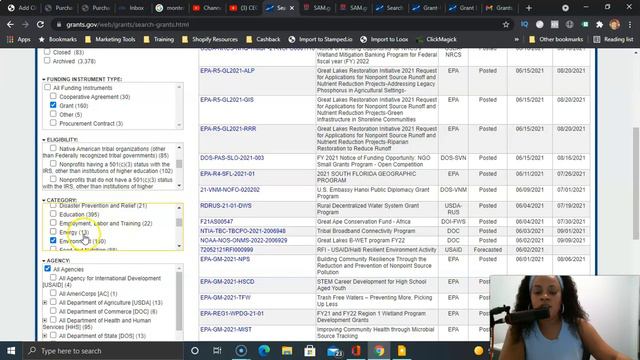Open Microsoft Store from the taskbar

(x=310, y=351)
